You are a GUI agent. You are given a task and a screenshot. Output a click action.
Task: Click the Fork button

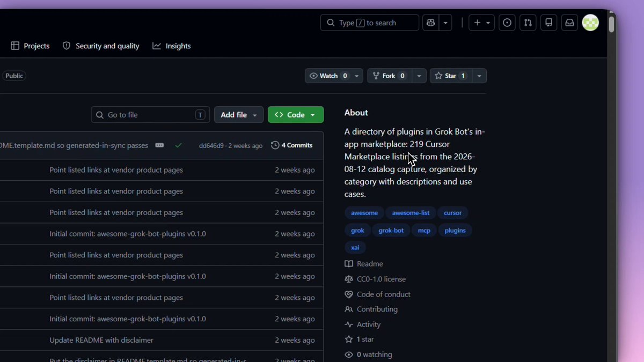[x=389, y=76]
